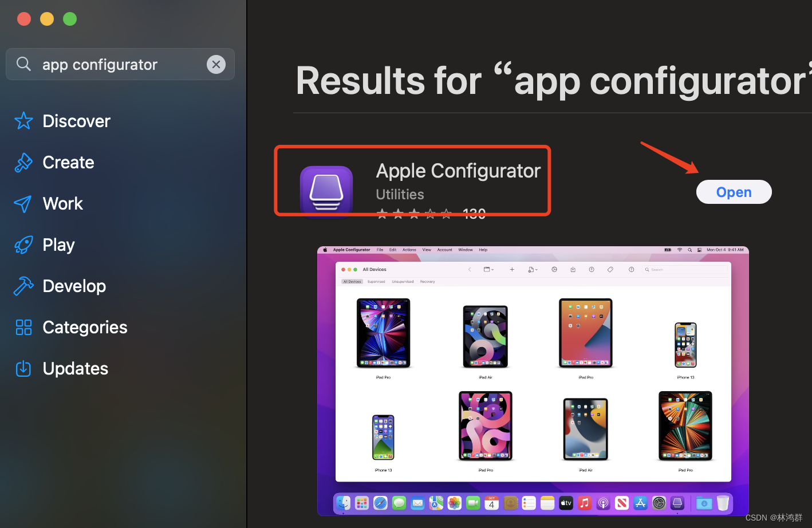Click the Utilities category label
812x528 pixels.
tap(400, 195)
